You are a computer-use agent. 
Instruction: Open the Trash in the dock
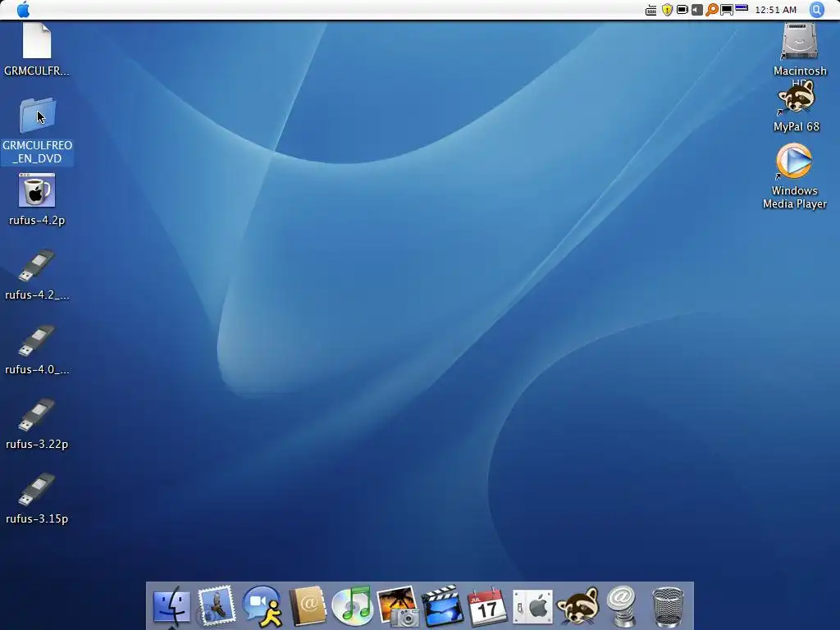[668, 607]
